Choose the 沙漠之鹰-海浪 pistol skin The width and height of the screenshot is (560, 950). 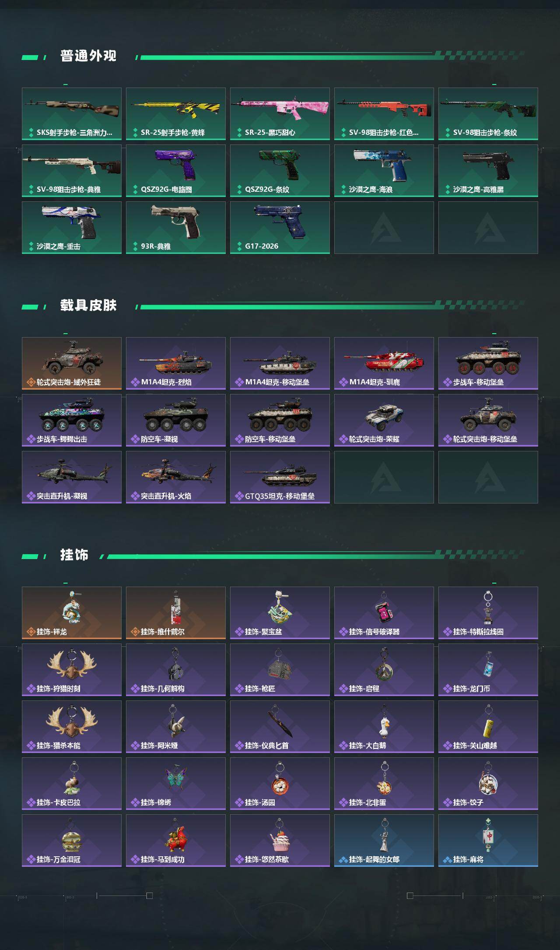[384, 171]
